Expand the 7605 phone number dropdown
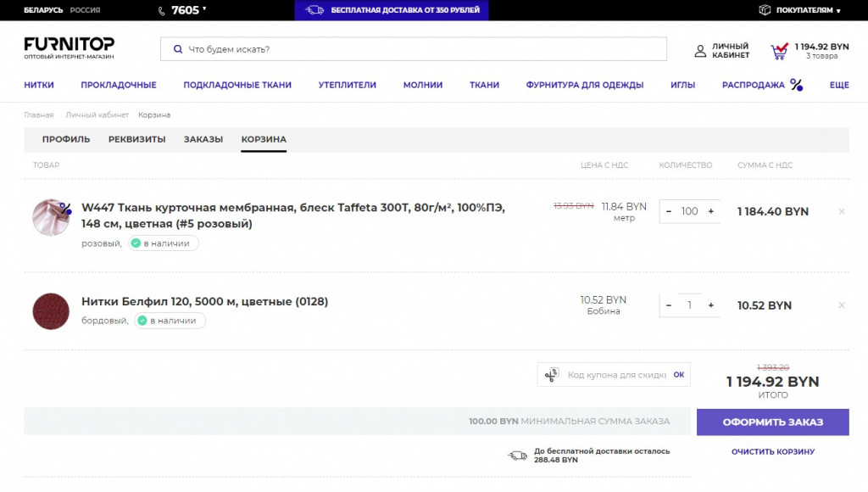Image resolution: width=868 pixels, height=492 pixels. coord(204,9)
